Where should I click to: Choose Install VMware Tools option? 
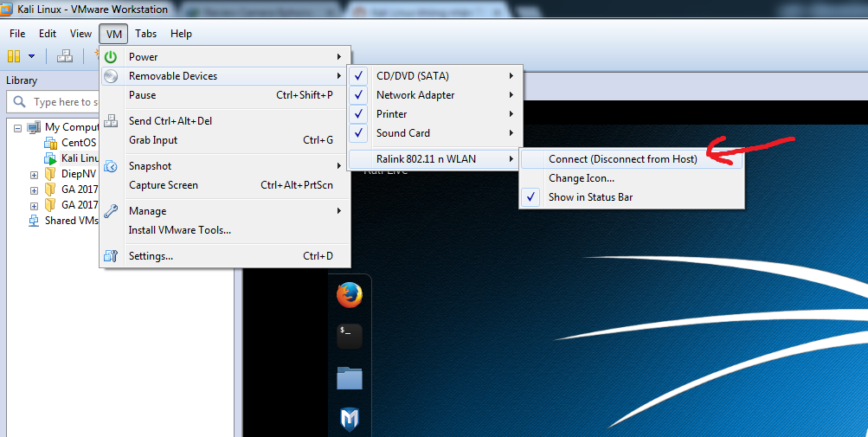pos(179,230)
